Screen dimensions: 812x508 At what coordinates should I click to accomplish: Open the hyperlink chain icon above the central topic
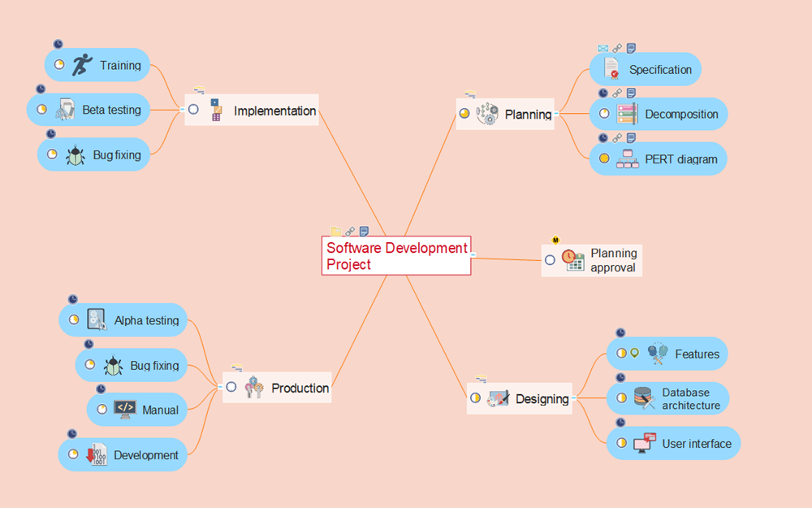click(x=350, y=230)
